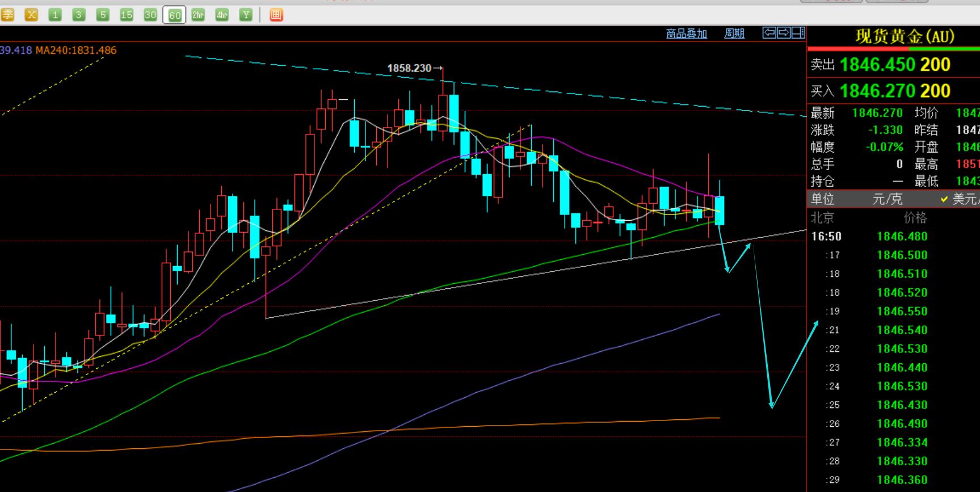Select the 涨跌 -1.330 value
Image resolution: width=980 pixels, height=492 pixels.
point(885,130)
